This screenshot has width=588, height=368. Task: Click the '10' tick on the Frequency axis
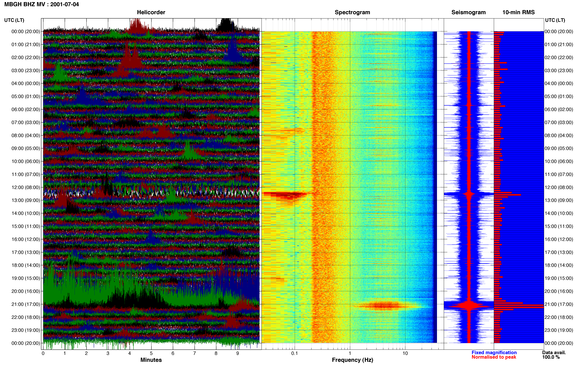[x=405, y=353]
